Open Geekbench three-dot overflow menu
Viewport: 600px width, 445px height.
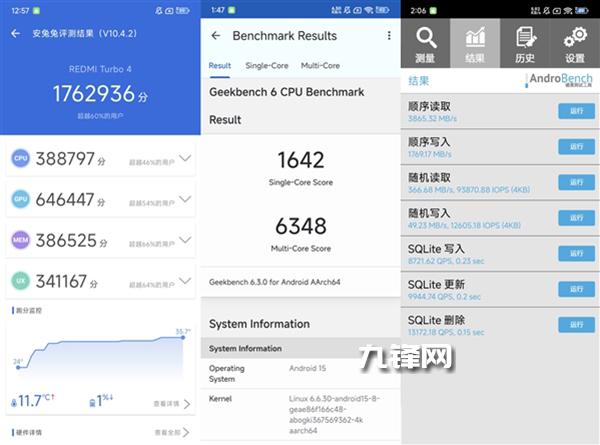click(389, 35)
